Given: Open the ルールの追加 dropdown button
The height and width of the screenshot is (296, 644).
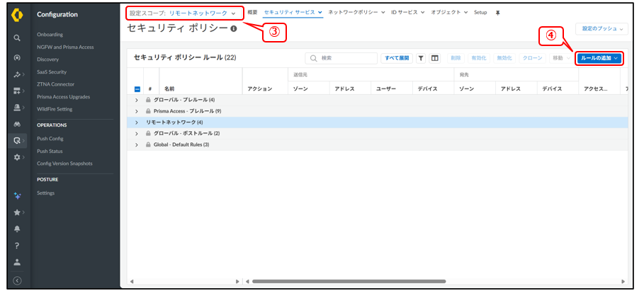Looking at the screenshot, I should tap(599, 58).
